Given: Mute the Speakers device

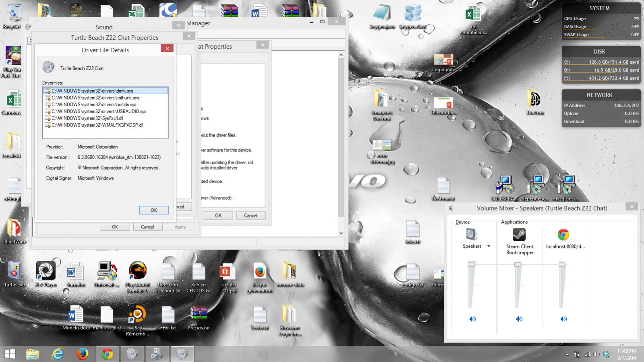Looking at the screenshot, I should coord(472,319).
